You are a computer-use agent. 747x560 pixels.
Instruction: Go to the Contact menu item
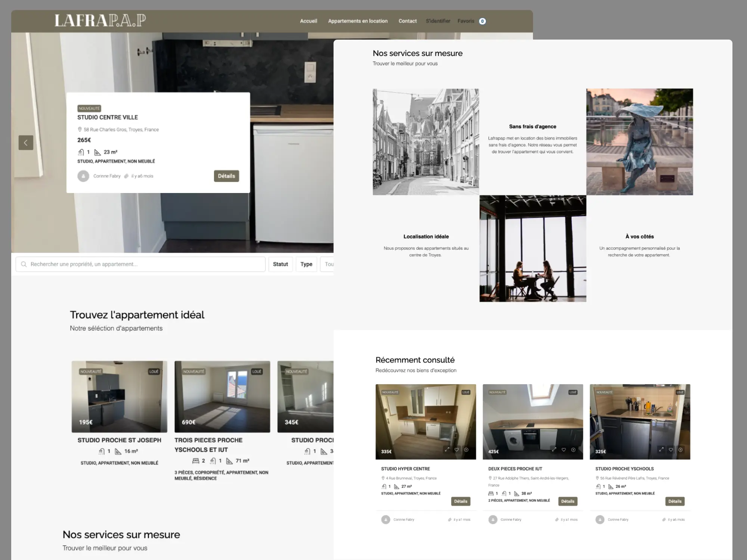pos(407,21)
